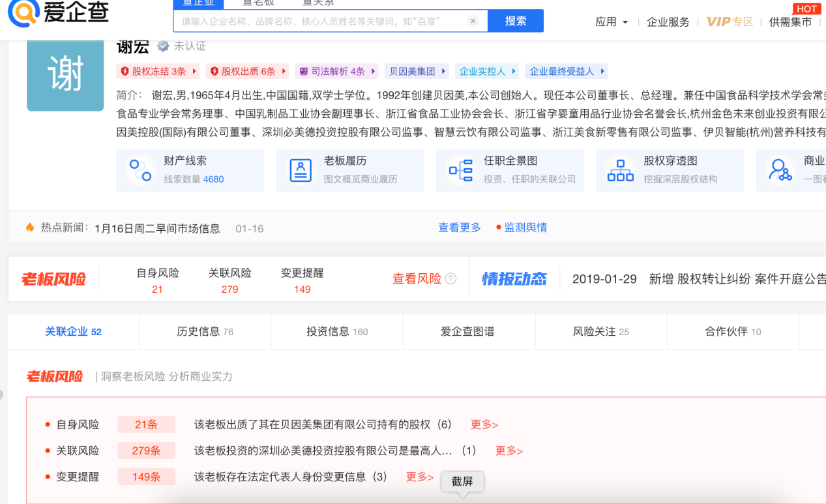Click the verification badge next to 谢宏

click(x=163, y=46)
